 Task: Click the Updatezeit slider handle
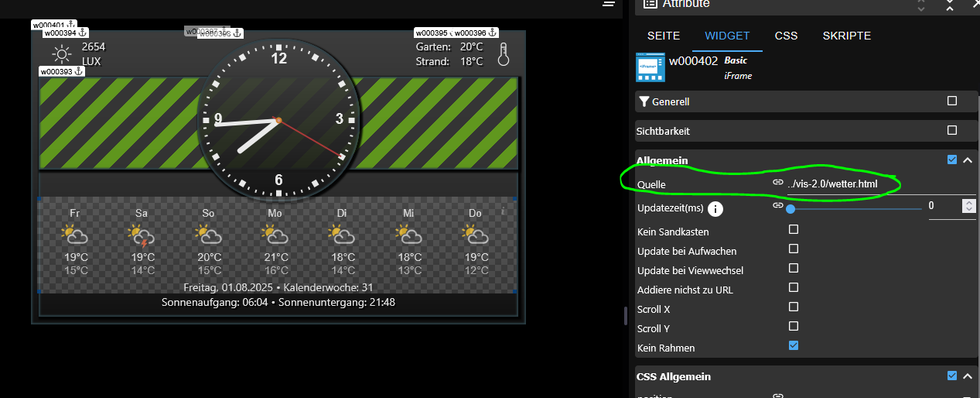point(790,208)
